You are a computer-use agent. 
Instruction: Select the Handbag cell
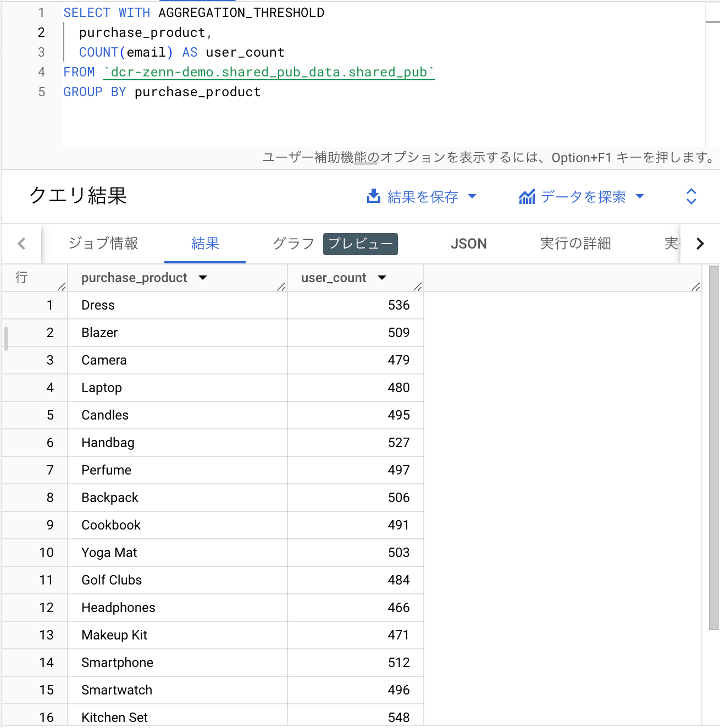pyautogui.click(x=178, y=443)
